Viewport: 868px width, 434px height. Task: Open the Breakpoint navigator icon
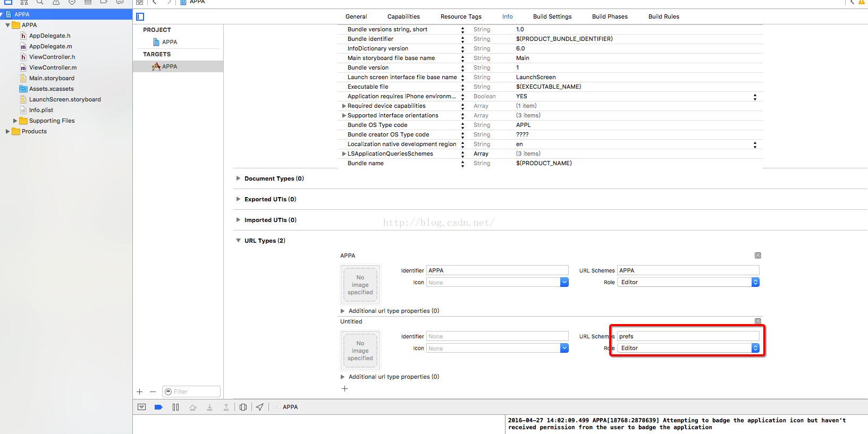pyautogui.click(x=104, y=2)
